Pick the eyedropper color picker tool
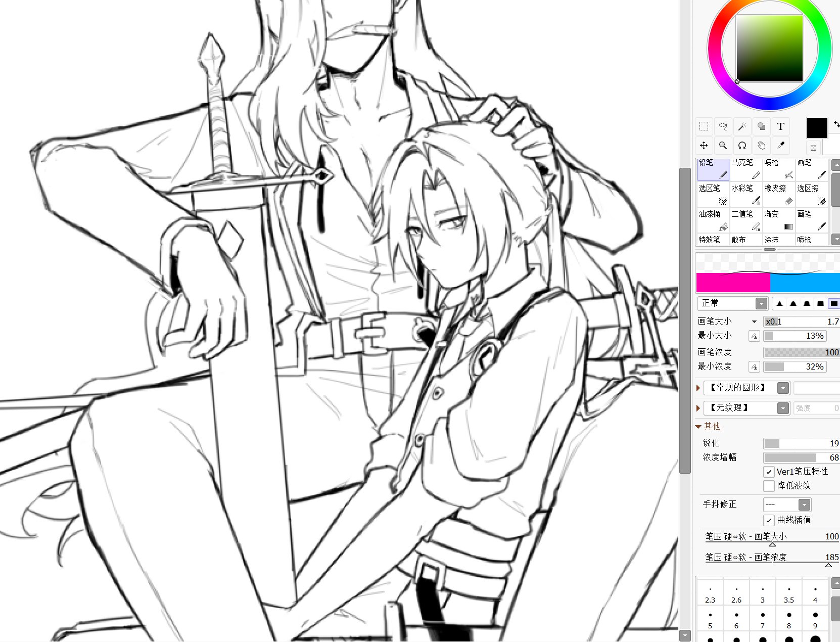Viewport: 840px width, 642px height. point(780,146)
